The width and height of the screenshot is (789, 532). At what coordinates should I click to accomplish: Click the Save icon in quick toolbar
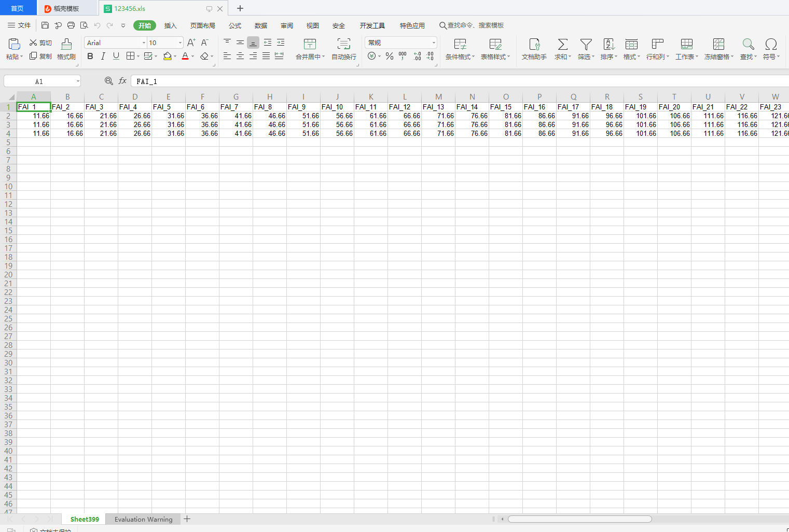point(45,25)
